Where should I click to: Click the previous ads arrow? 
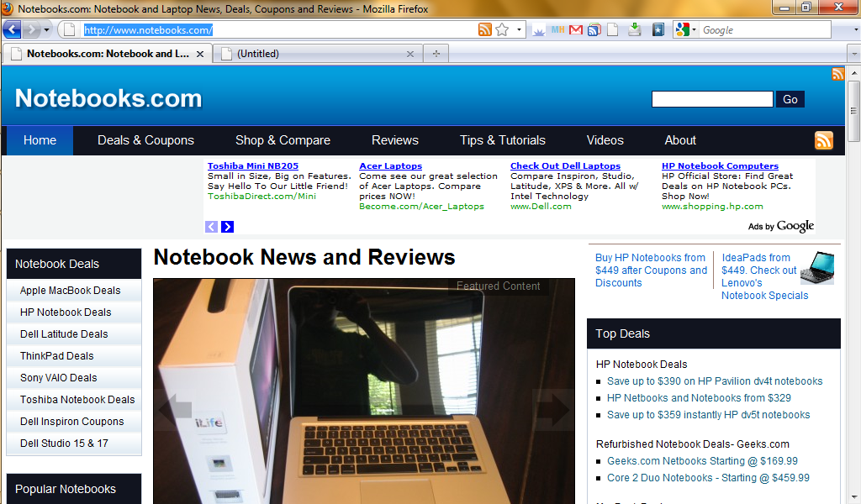[x=211, y=227]
